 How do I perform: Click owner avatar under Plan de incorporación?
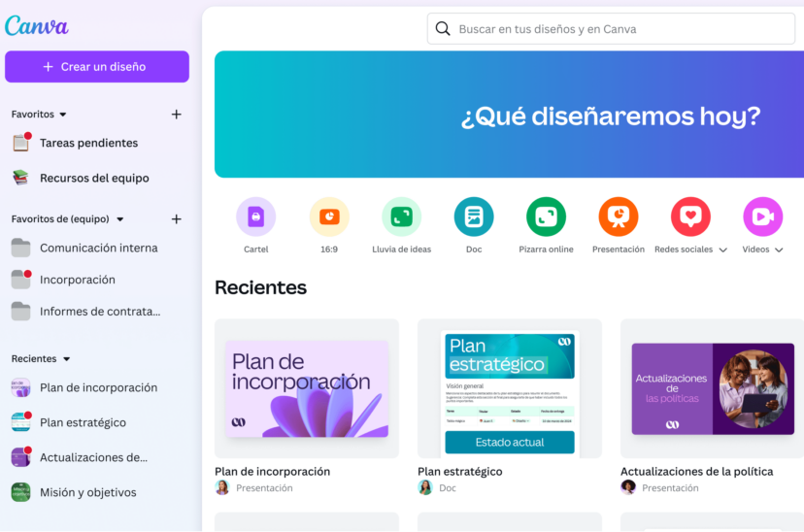(222, 487)
